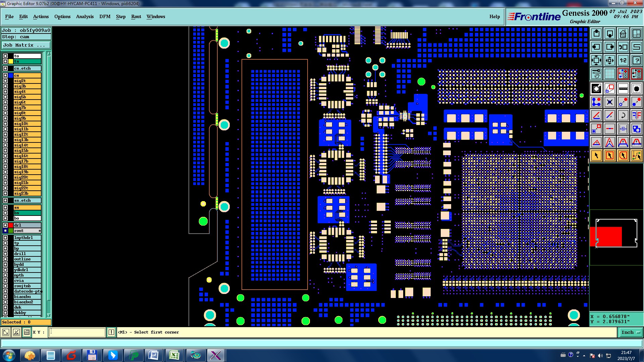Click the Job Matrix button
This screenshot has height=362, width=644.
[x=26, y=45]
